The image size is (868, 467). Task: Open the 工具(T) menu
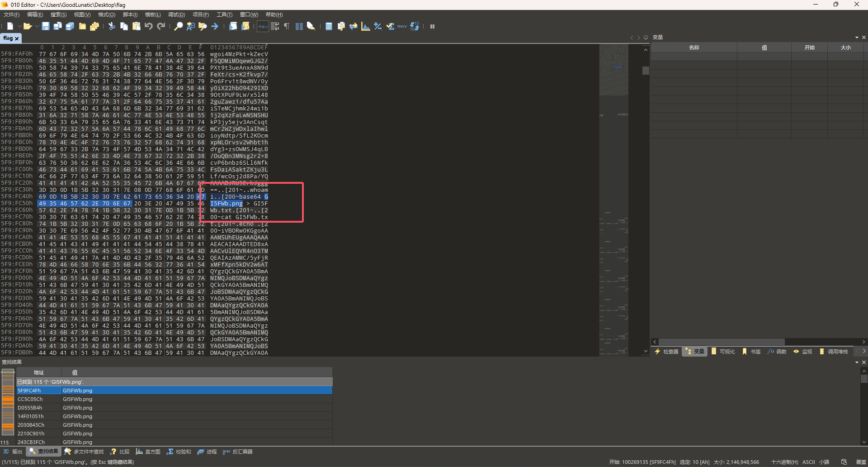click(224, 14)
